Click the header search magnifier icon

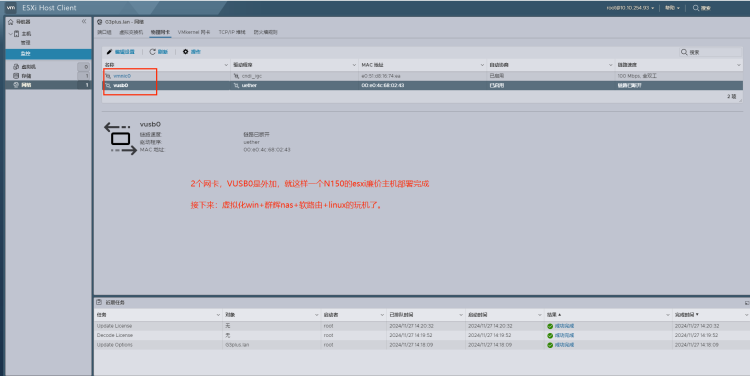[x=695, y=8]
